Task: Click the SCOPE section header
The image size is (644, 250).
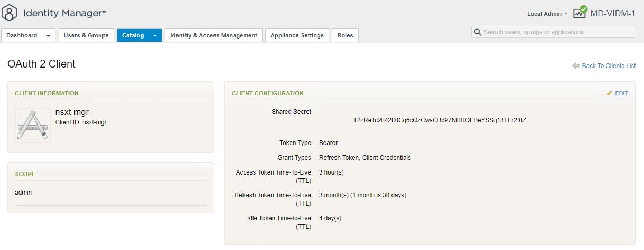Action: [x=25, y=174]
